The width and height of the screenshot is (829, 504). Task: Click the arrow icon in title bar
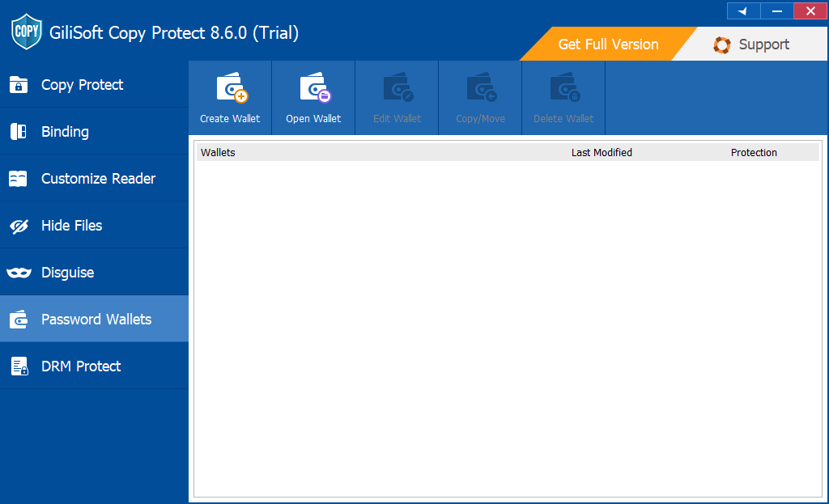point(743,11)
